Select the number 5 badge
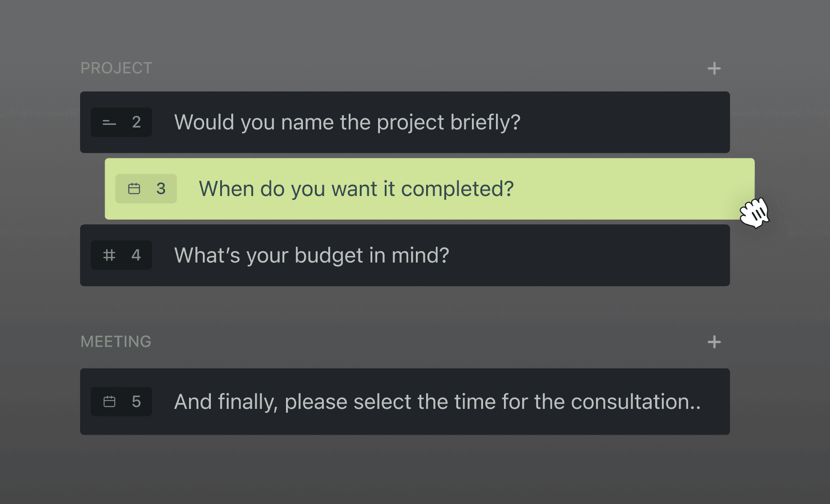The image size is (830, 504). click(x=136, y=402)
